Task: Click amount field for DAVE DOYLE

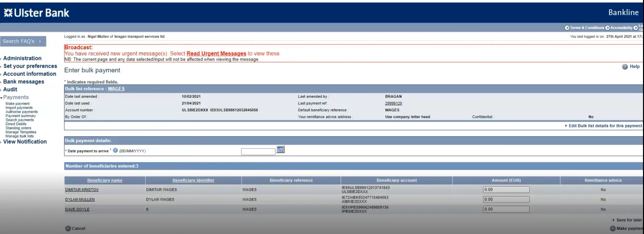Action: 506,209
